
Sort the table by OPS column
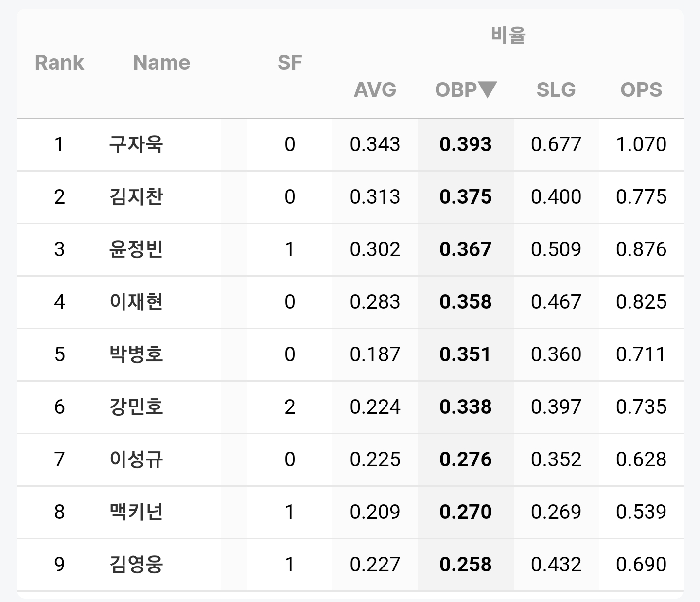click(x=641, y=89)
